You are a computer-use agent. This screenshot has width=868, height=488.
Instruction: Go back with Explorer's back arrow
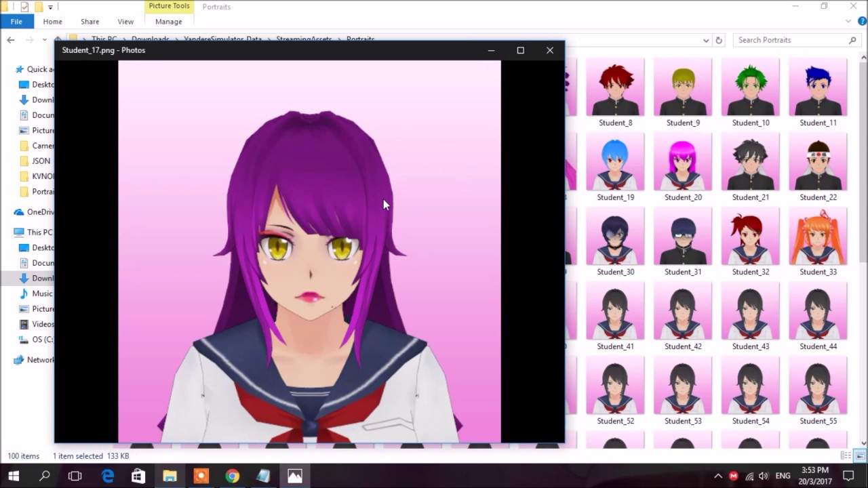[x=11, y=40]
